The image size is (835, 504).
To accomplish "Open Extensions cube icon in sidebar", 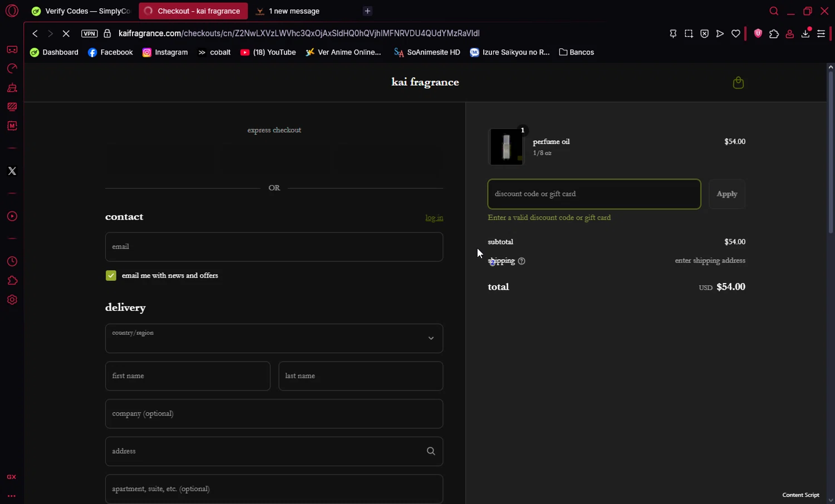I will [12, 280].
